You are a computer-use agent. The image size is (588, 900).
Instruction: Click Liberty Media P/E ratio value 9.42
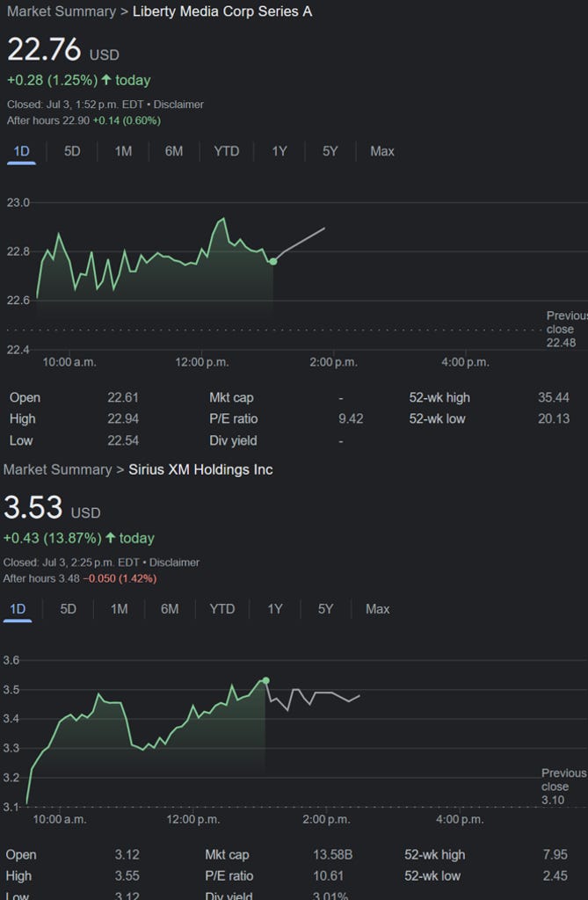pyautogui.click(x=351, y=419)
